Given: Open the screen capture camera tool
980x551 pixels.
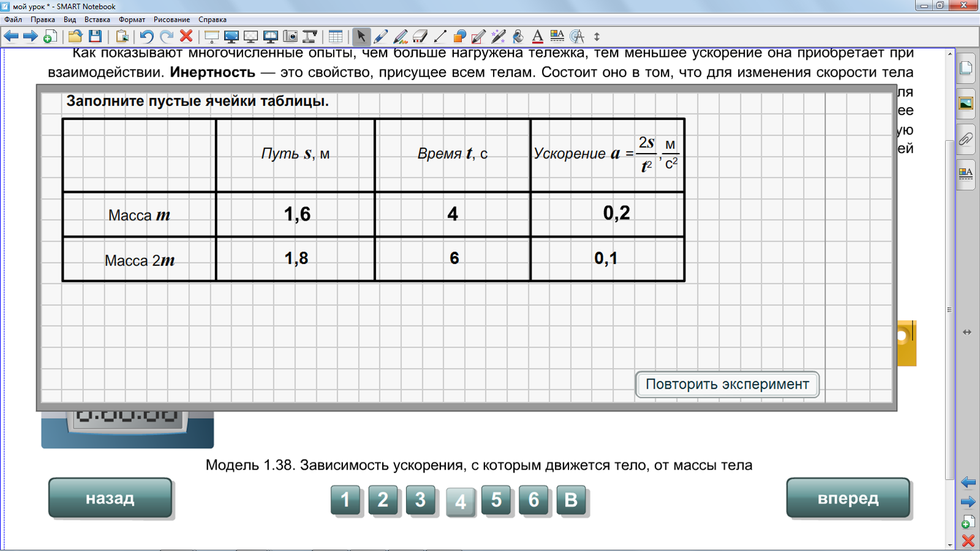Looking at the screenshot, I should [x=290, y=37].
